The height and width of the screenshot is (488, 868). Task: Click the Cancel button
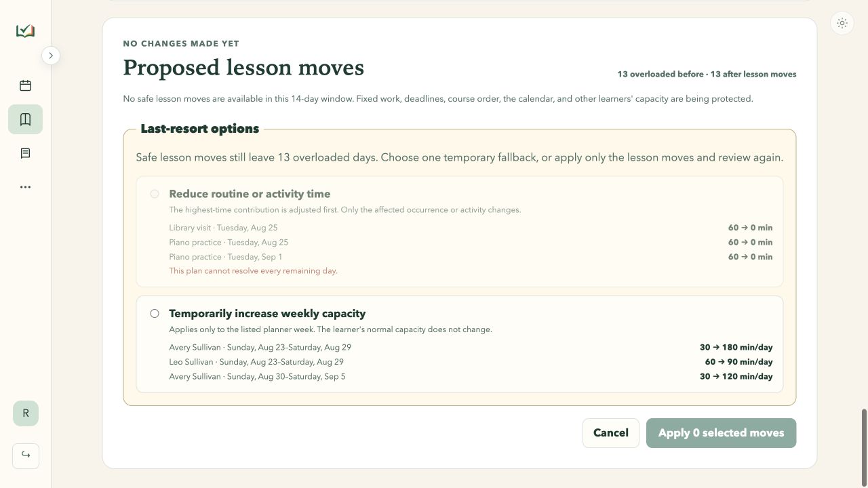611,433
